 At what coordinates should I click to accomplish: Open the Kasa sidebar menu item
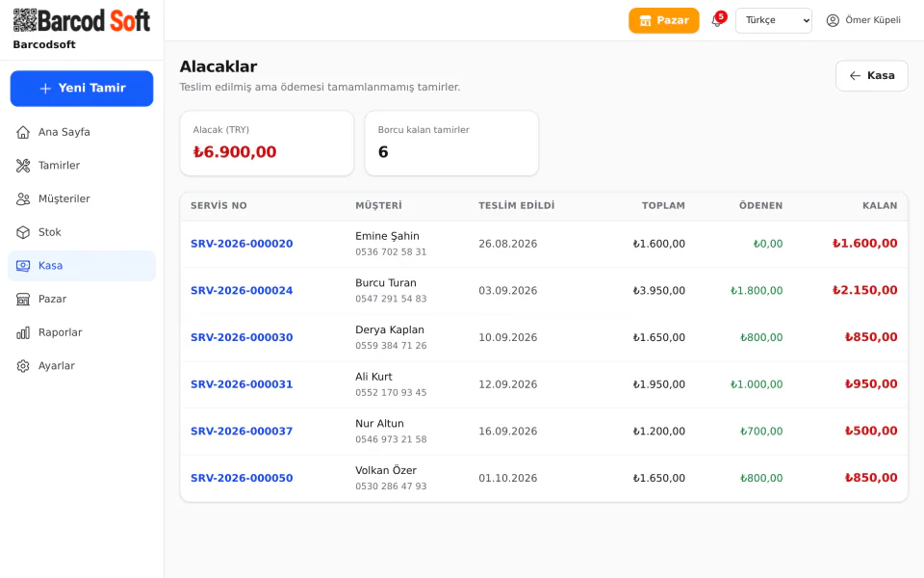[82, 266]
